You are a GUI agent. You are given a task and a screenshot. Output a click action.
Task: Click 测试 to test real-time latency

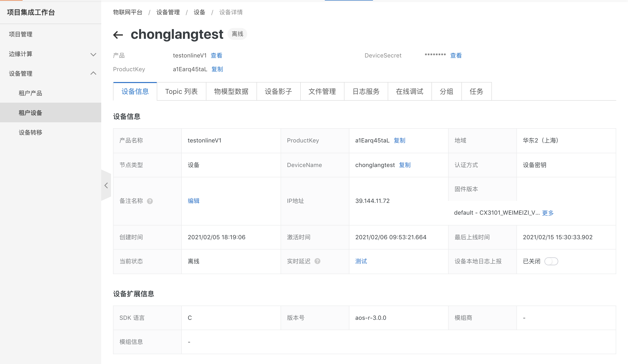[361, 261]
